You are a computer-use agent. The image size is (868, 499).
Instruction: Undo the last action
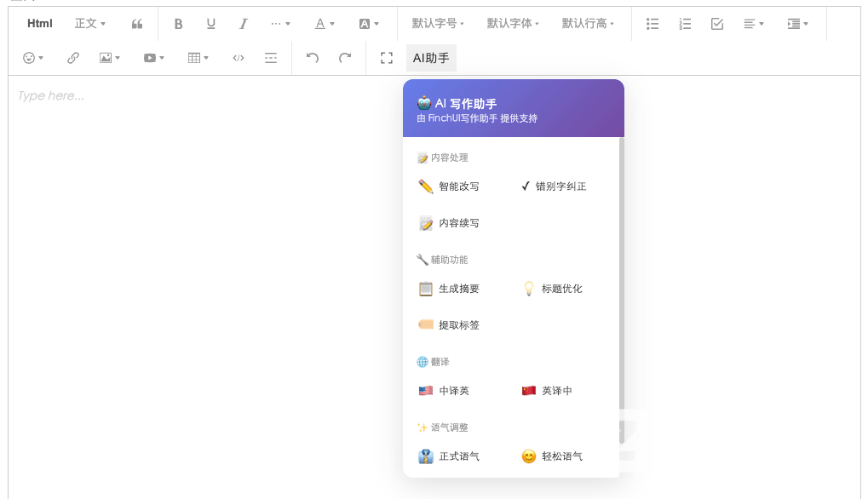313,58
